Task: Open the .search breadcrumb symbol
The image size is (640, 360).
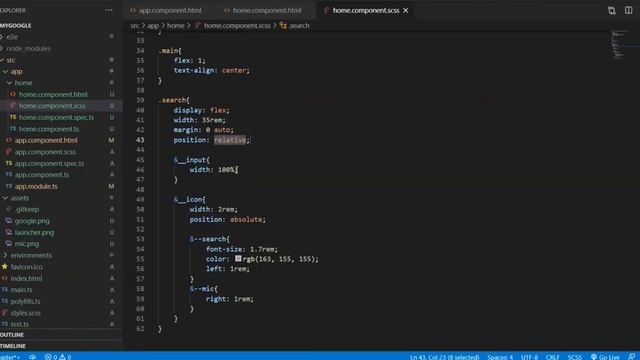Action: tap(295, 26)
